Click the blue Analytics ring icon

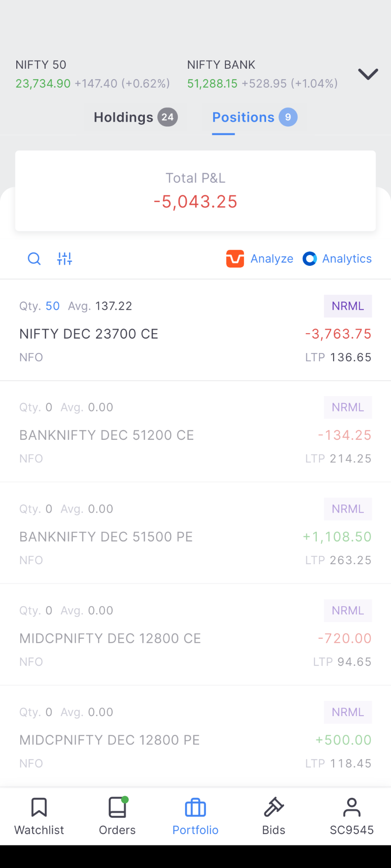[x=310, y=259]
